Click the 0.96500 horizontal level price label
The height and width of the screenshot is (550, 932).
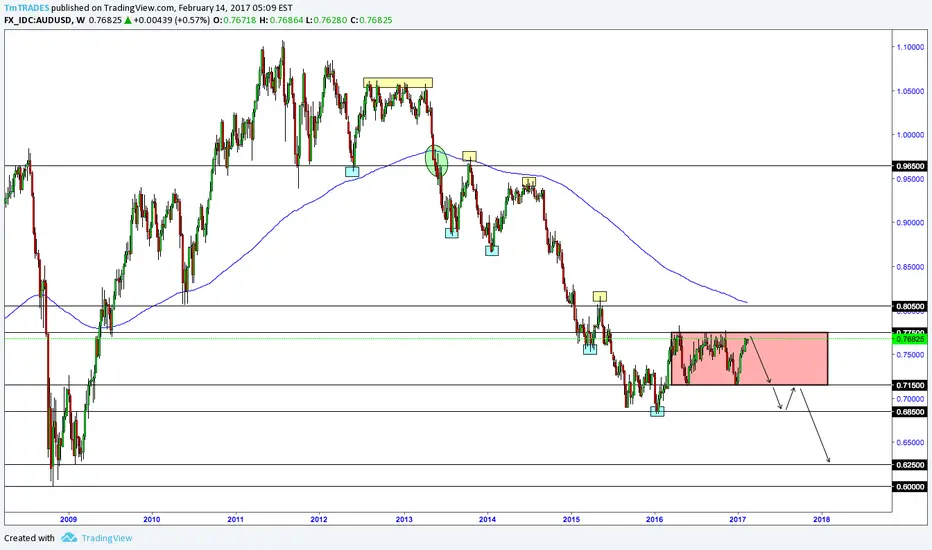tap(909, 166)
